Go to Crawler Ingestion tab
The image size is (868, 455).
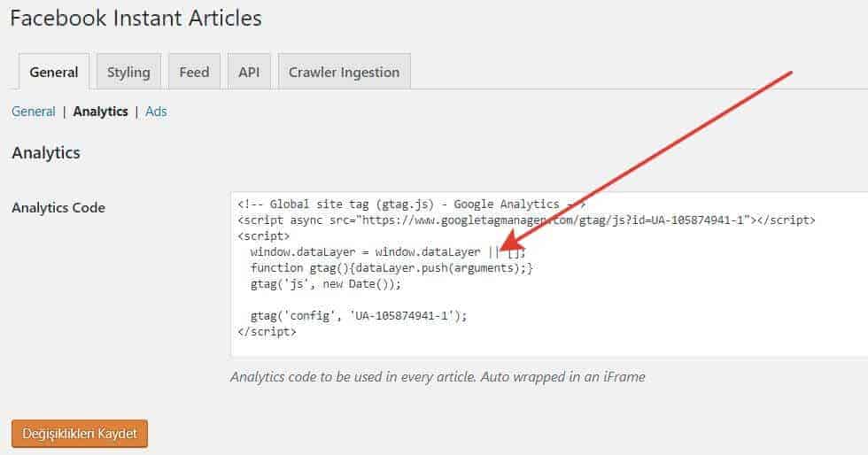(345, 72)
